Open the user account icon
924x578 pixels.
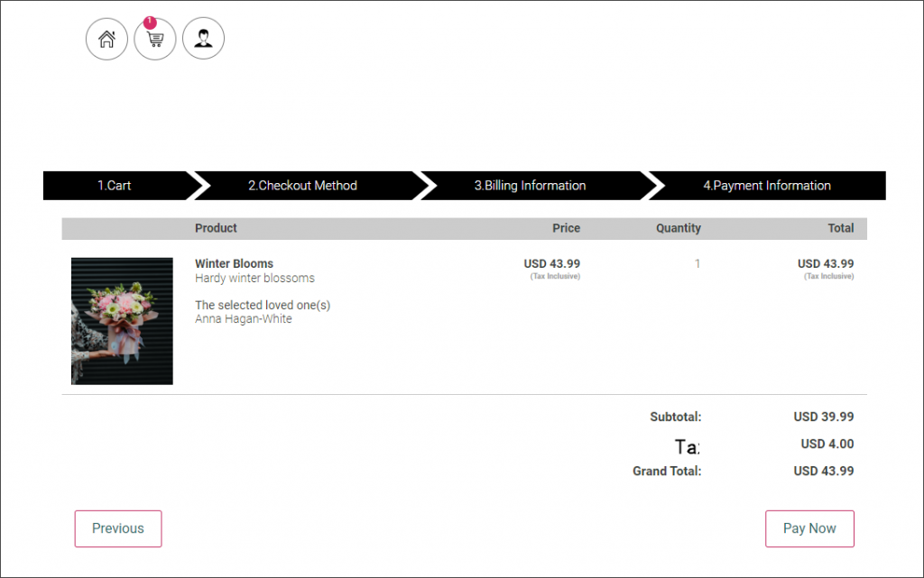[x=203, y=39]
